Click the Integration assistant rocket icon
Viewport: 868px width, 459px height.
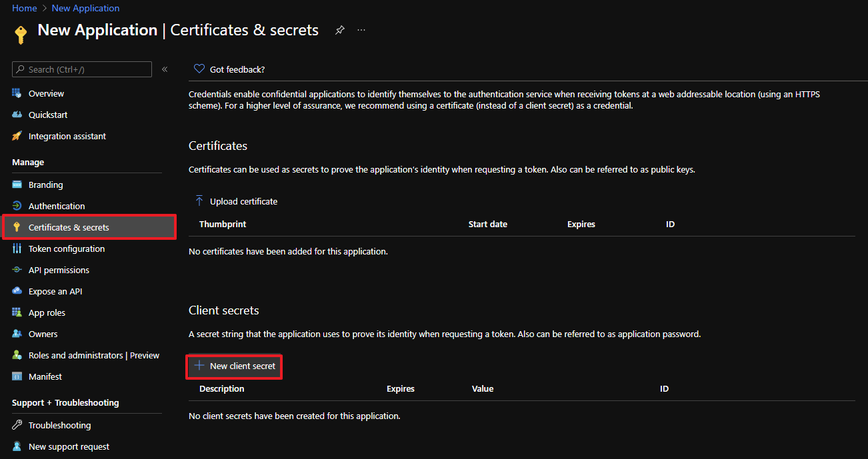click(x=17, y=136)
